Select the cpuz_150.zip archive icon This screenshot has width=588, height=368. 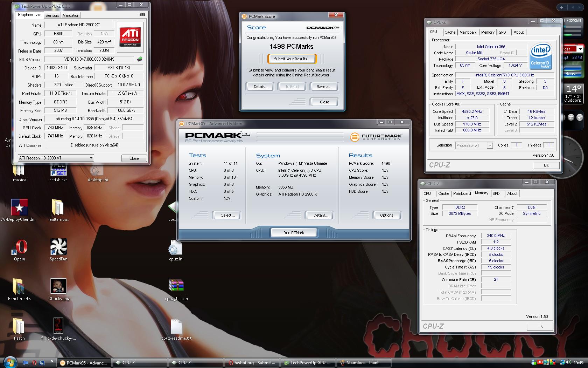pyautogui.click(x=176, y=290)
